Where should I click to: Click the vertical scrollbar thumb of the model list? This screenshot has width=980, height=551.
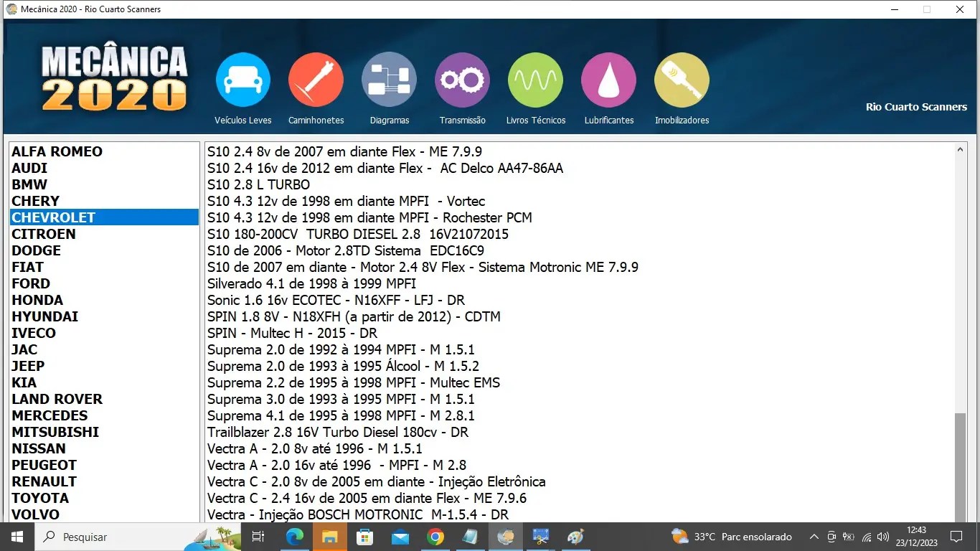coord(961,468)
